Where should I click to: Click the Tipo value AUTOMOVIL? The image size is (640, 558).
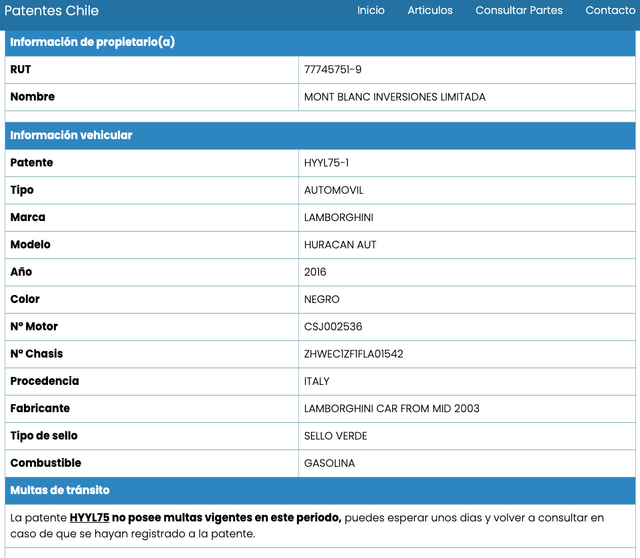(333, 190)
